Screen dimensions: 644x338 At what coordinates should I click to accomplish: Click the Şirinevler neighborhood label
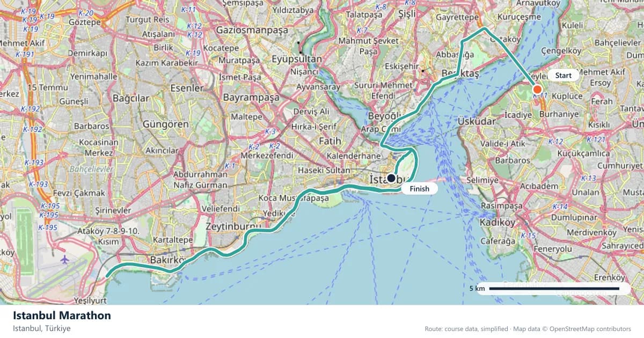pos(113,211)
